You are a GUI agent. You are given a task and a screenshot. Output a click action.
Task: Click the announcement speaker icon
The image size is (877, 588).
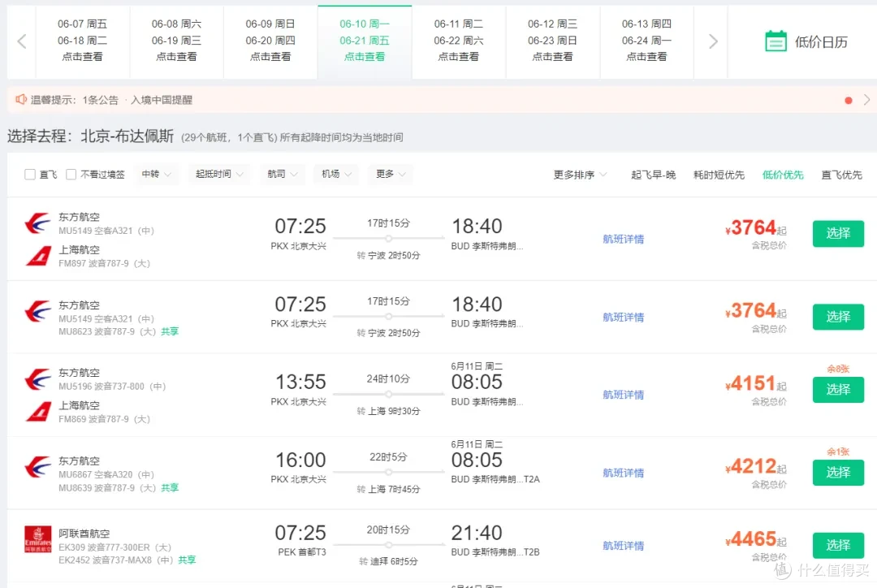[20, 100]
